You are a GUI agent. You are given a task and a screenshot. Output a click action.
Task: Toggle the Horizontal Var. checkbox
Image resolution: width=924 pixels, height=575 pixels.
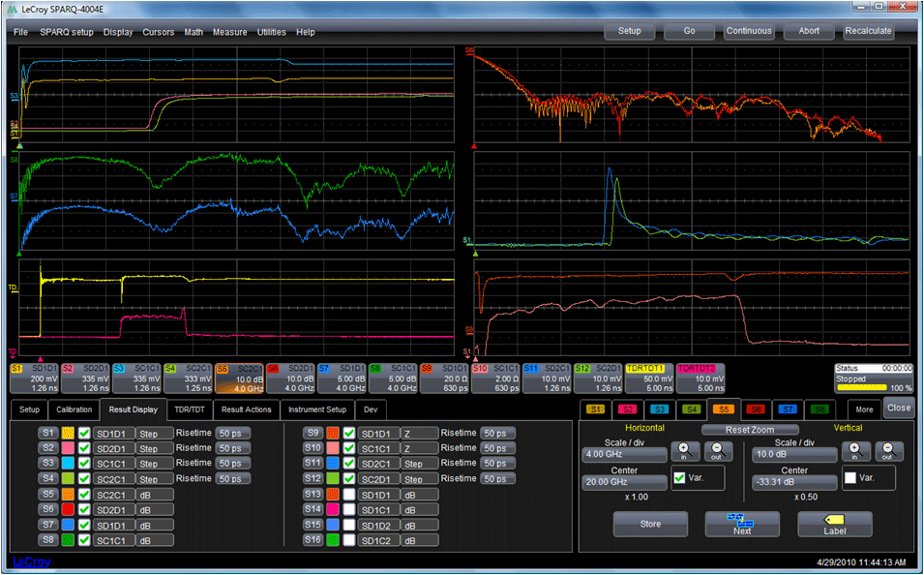(679, 477)
